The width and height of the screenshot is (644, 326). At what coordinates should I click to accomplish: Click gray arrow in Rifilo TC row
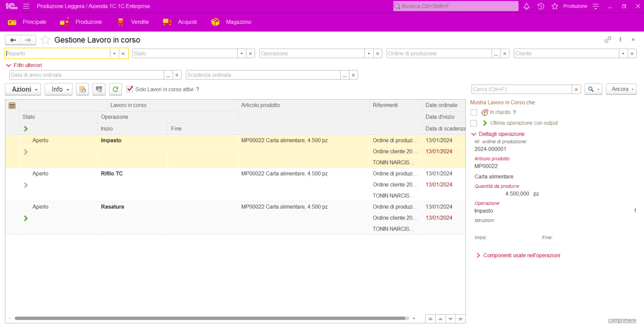point(26,185)
